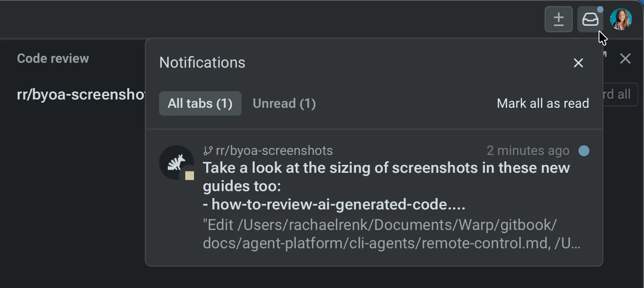Viewport: 644px width, 288px height.
Task: Toggle the blue unread dot on the notification
Action: point(585,151)
